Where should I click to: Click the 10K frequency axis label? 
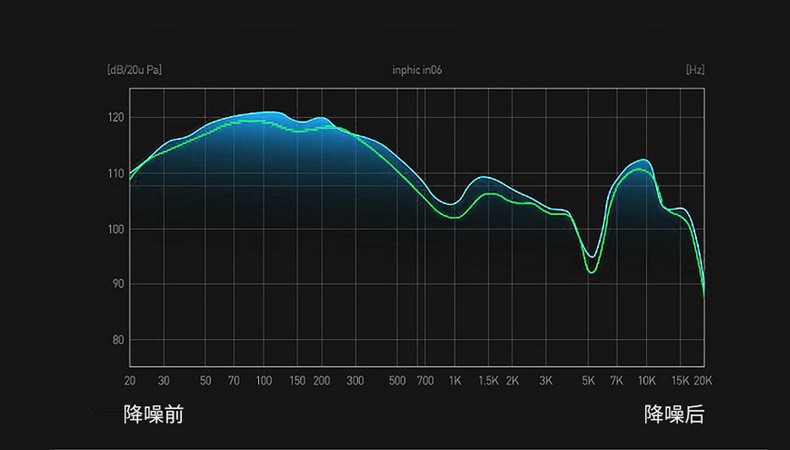[647, 381]
